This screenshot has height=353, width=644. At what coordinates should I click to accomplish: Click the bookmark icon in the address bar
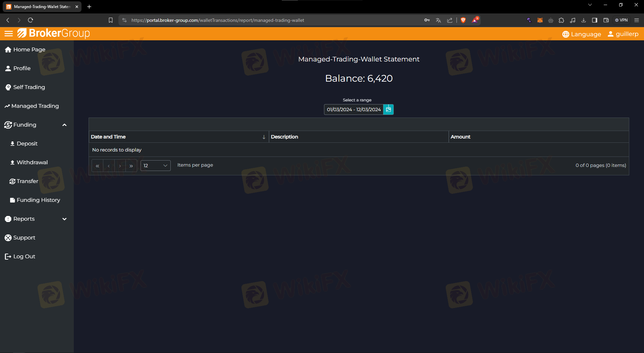[x=111, y=20]
